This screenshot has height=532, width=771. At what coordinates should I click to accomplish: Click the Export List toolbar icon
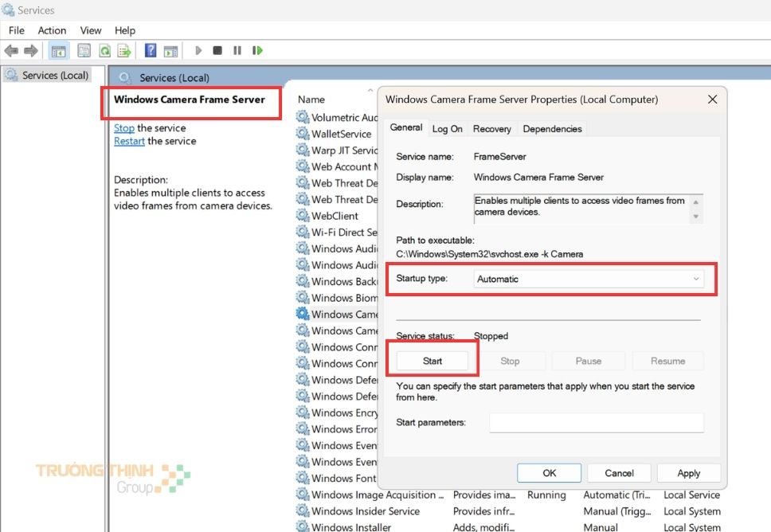124,51
